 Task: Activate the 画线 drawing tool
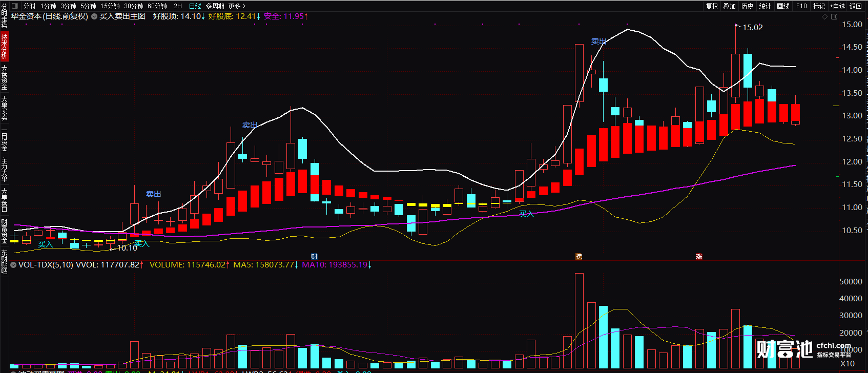[783, 6]
